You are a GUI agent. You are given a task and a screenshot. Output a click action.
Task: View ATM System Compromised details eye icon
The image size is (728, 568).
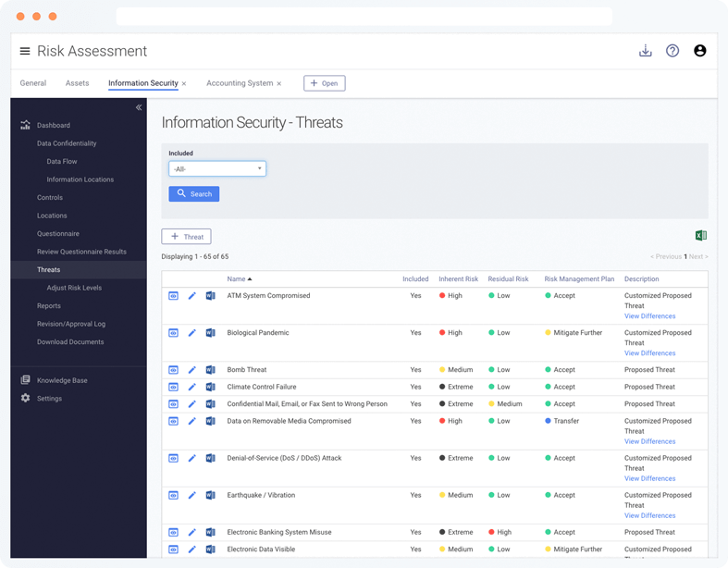(173, 296)
